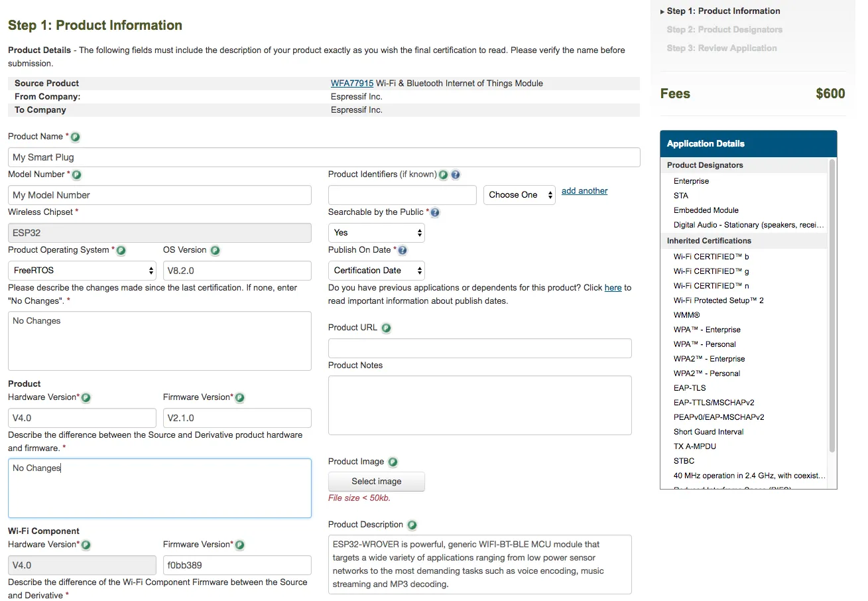Open the WFA77915 source product link
The image size is (868, 601).
(351, 84)
